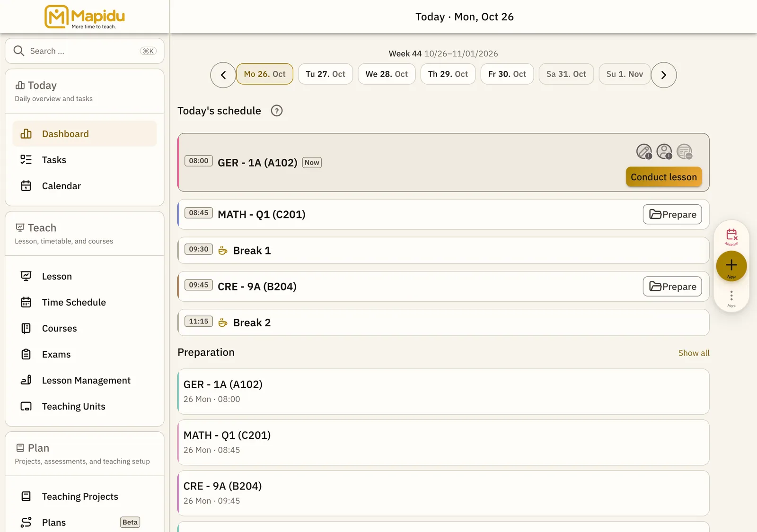Select the Fr 30. Oct day tab
This screenshot has width=757, height=532.
click(507, 74)
